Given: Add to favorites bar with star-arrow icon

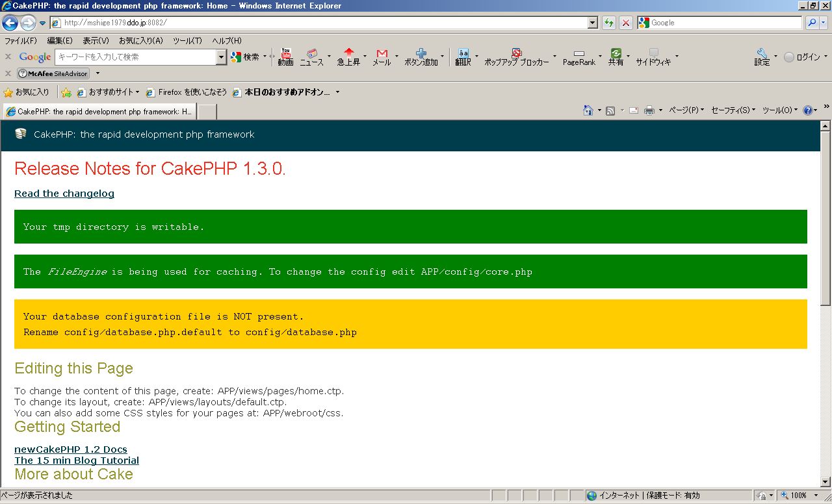Looking at the screenshot, I should (66, 92).
